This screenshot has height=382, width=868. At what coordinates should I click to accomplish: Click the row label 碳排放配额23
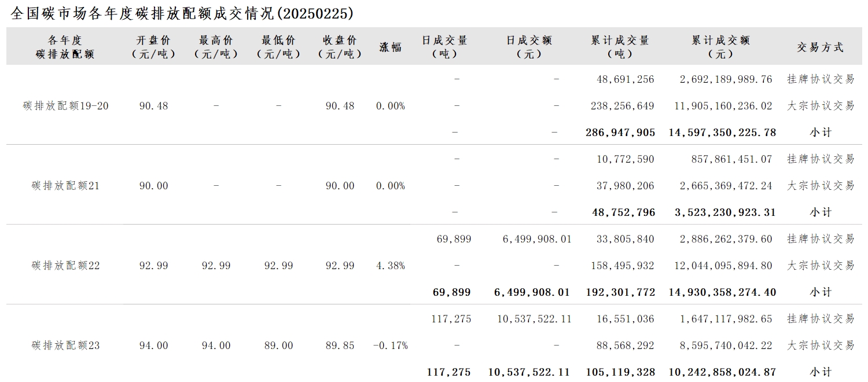(x=66, y=346)
